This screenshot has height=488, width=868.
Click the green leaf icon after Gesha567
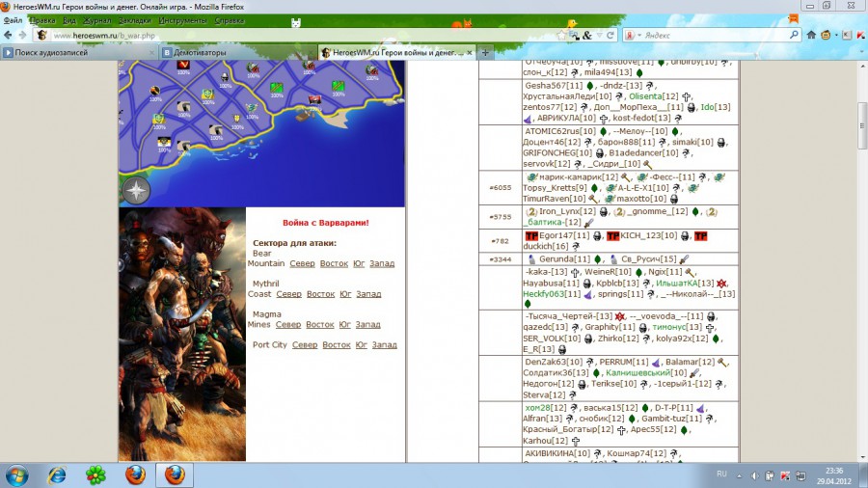pos(589,86)
